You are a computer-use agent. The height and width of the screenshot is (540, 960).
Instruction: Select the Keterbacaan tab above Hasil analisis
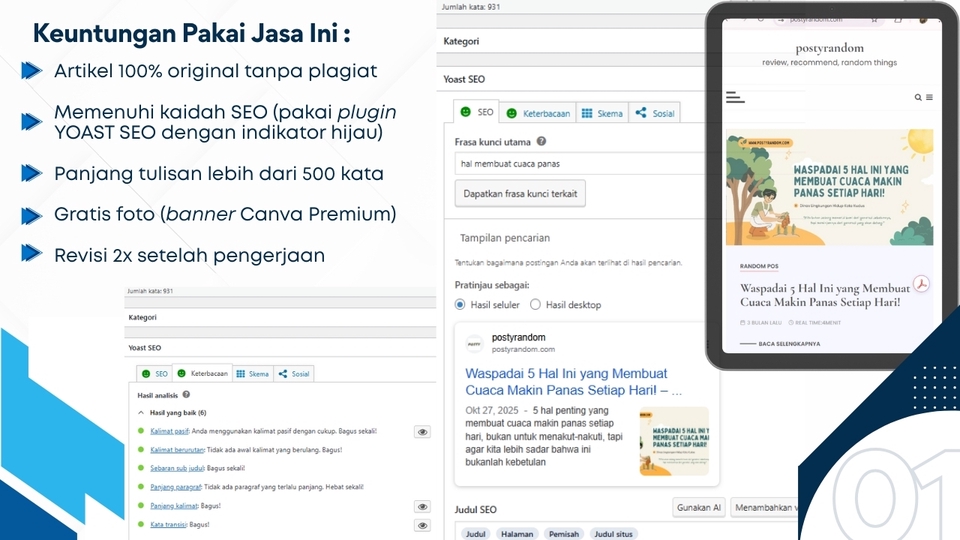pyautogui.click(x=202, y=373)
